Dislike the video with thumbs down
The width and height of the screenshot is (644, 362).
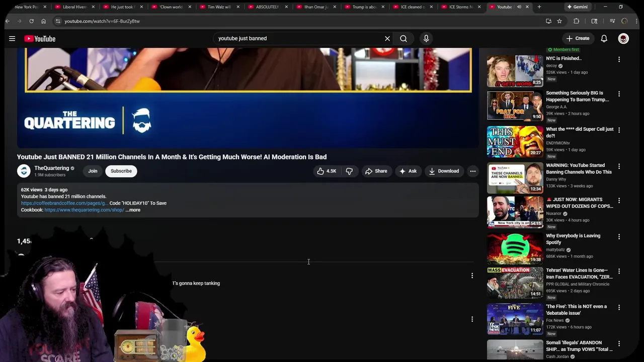[x=349, y=171]
